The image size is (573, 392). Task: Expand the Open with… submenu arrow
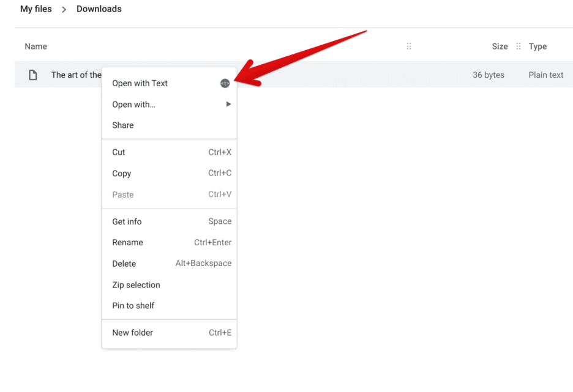point(228,105)
